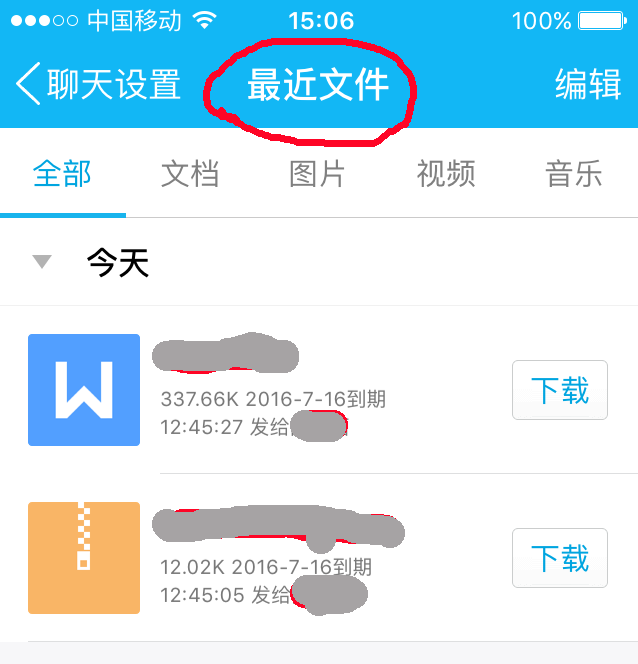Tap 编辑 in the navigation bar
Image resolution: width=638 pixels, height=664 pixels.
pos(588,84)
